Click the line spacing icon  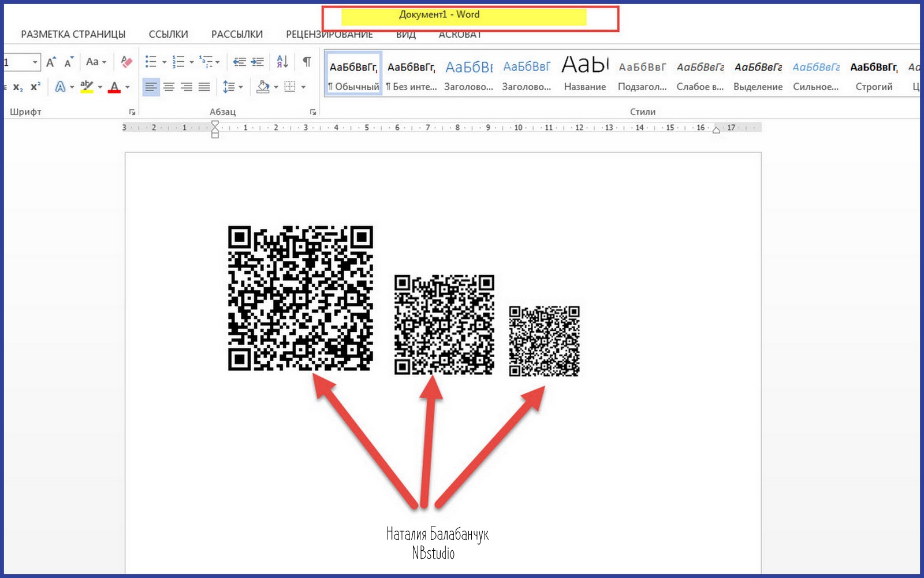tap(229, 87)
